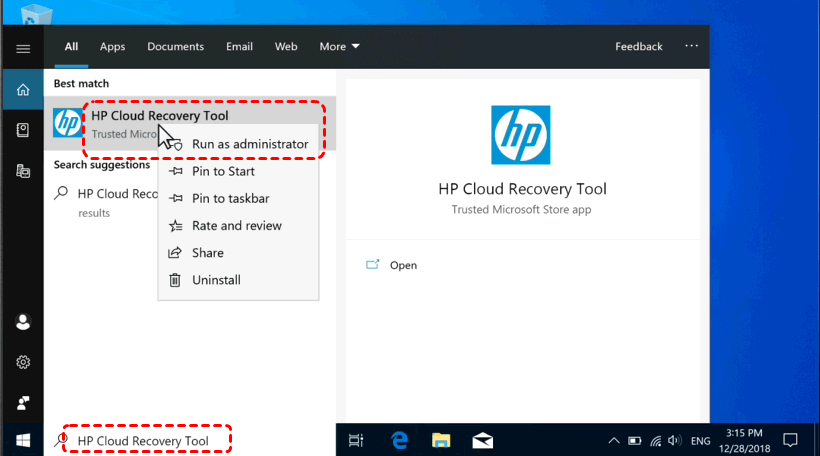This screenshot has height=456, width=820.
Task: Choose Uninstall in context menu
Action: [x=238, y=280]
